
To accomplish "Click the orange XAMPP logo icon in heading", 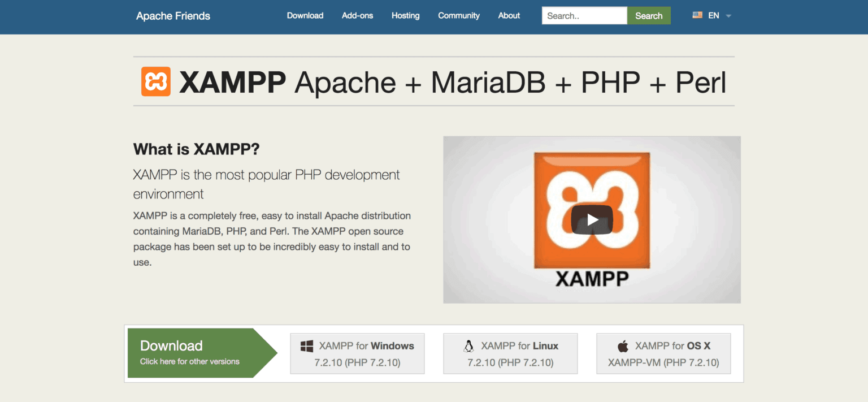I will [155, 81].
